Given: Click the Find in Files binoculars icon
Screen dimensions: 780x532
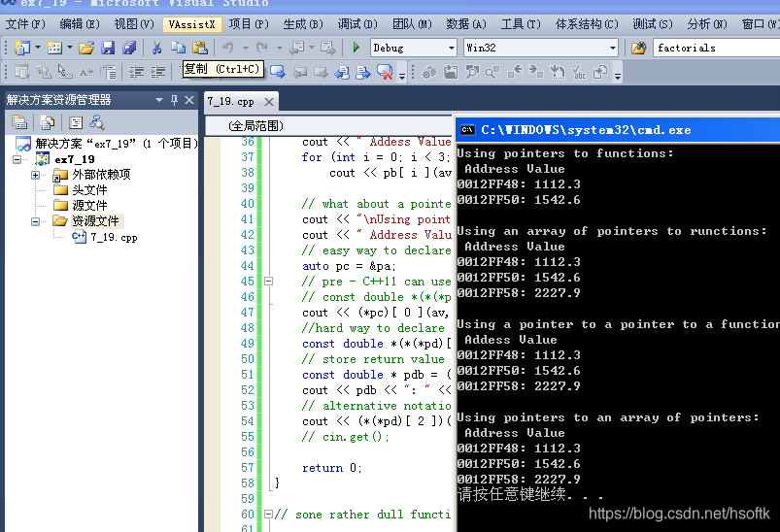Looking at the screenshot, I should click(x=639, y=48).
